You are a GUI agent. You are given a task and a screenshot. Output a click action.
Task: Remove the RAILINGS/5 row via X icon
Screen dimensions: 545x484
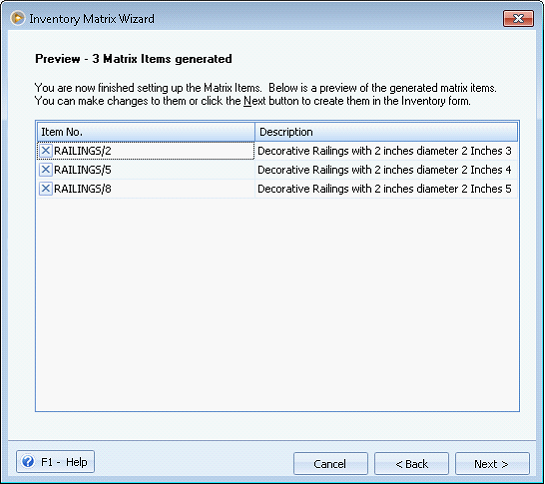[x=45, y=170]
